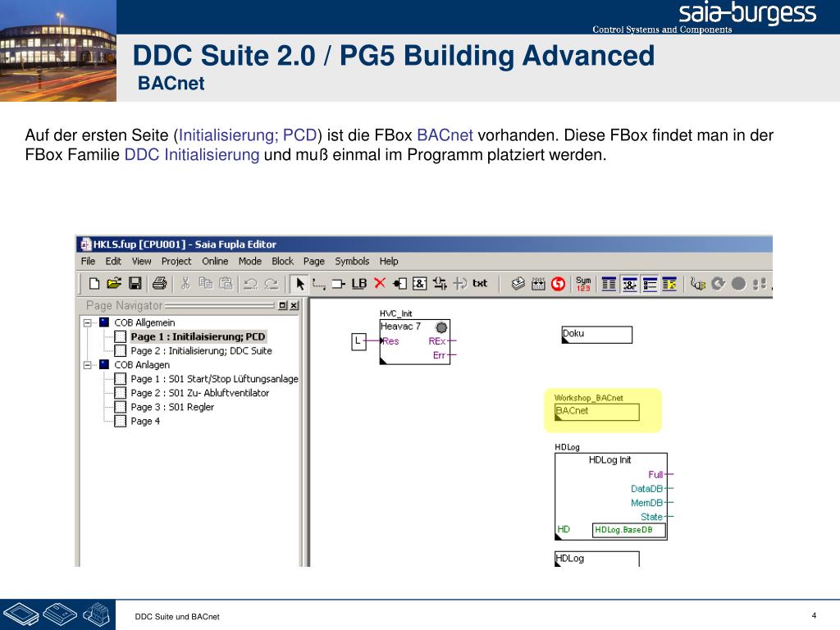
Task: Click the red circular arrow icon
Action: click(558, 283)
